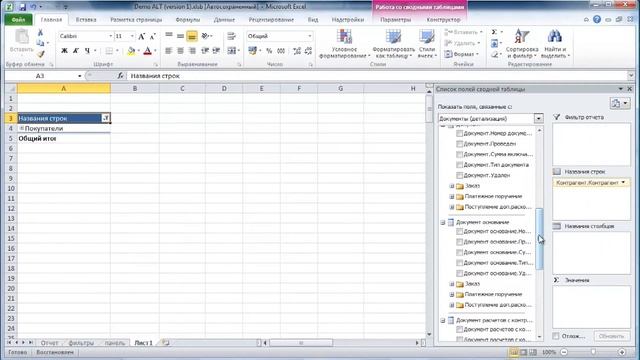Open Условное форматирование (conditional formatting)
The image size is (640, 360).
[344, 44]
